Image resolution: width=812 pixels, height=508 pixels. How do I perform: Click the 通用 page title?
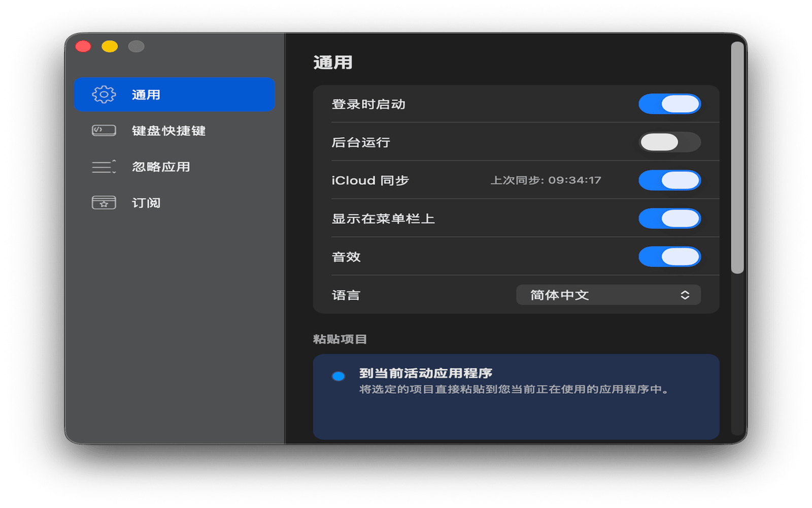(x=333, y=62)
